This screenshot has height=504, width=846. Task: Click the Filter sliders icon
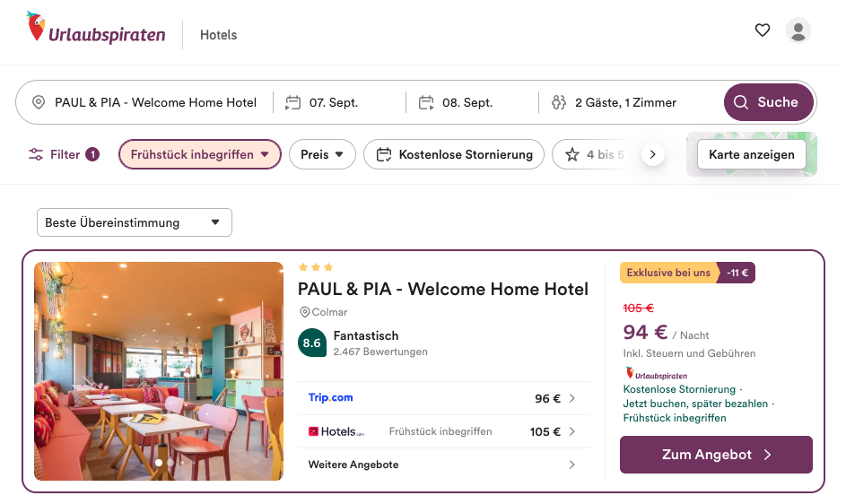tap(36, 154)
